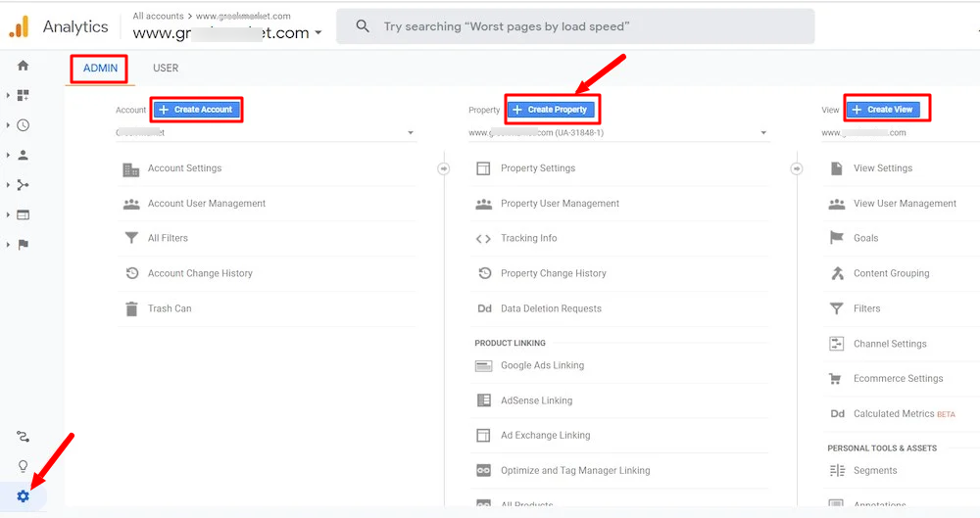This screenshot has width=980, height=518.
Task: Open the Discover lightbulb icon
Action: tap(24, 466)
